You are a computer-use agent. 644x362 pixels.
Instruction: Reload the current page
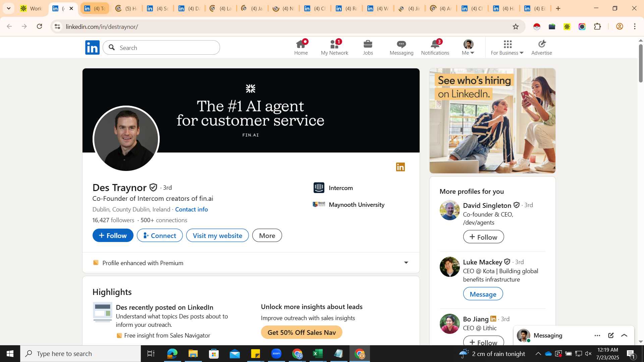pos(40,26)
